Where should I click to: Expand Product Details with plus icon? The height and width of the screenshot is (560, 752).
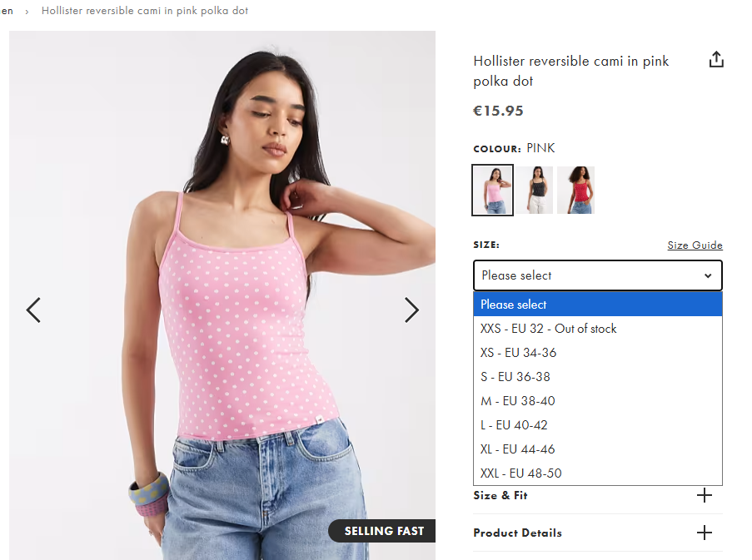click(x=704, y=533)
